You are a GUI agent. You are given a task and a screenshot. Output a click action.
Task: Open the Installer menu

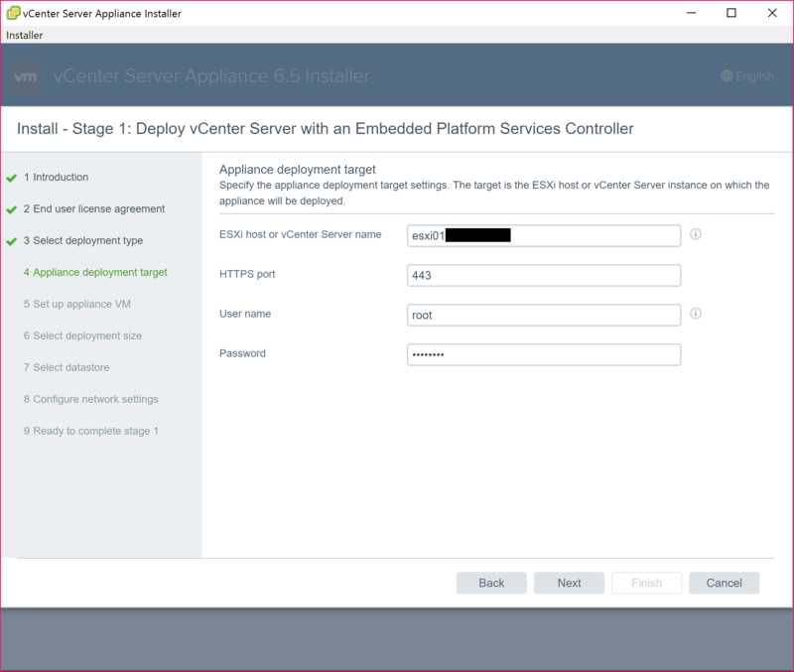[x=24, y=35]
